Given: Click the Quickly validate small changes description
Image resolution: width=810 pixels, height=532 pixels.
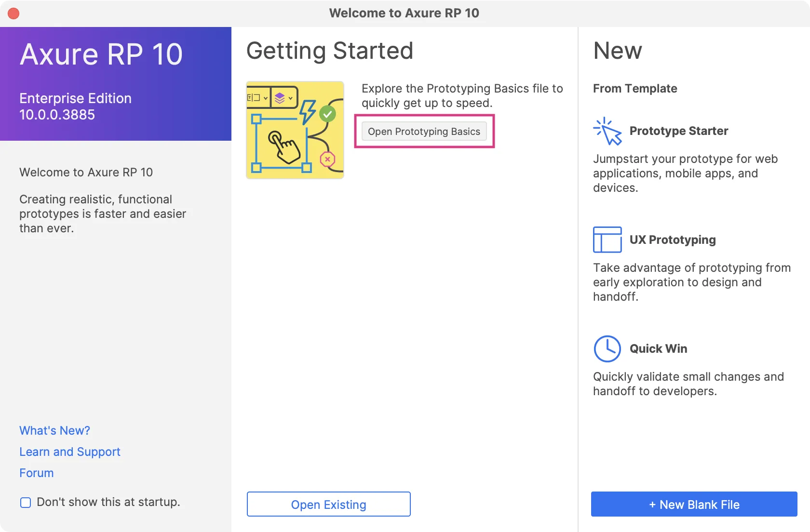Looking at the screenshot, I should pyautogui.click(x=688, y=384).
